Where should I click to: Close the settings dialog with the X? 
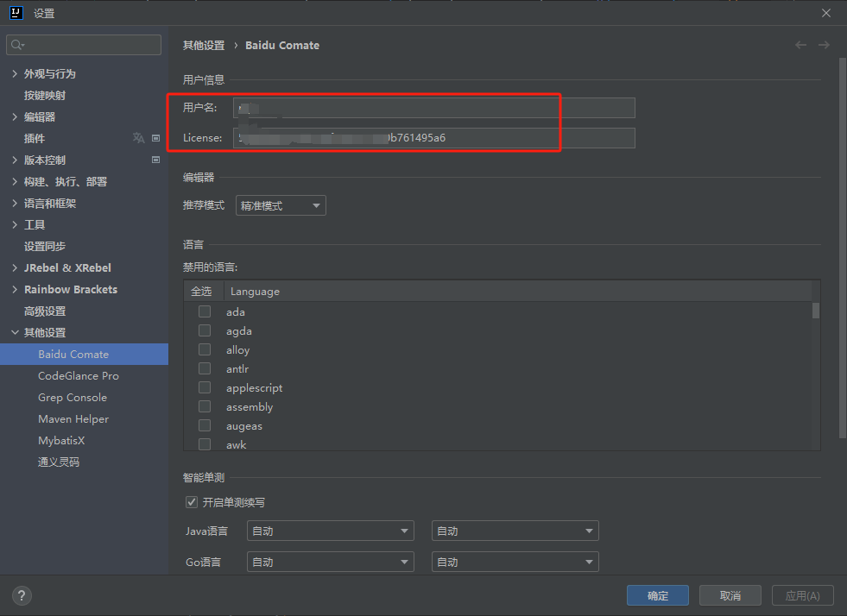point(826,13)
